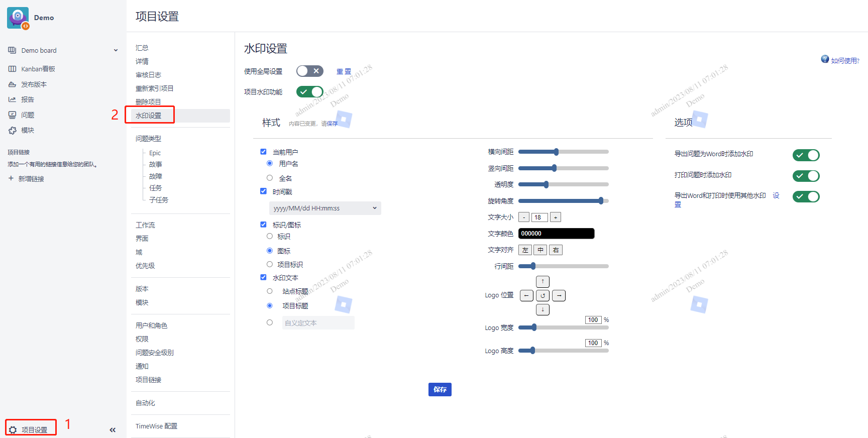Click the 项目设置 gear icon
This screenshot has width=868, height=438.
[13, 430]
